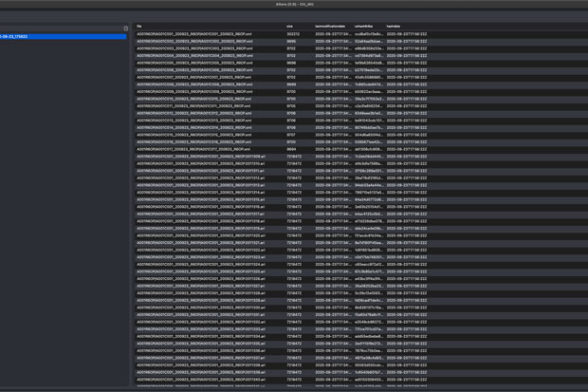Select the A001C007_200923_R6OP xml file row
The width and height of the screenshot is (588, 392).
[x=361, y=77]
